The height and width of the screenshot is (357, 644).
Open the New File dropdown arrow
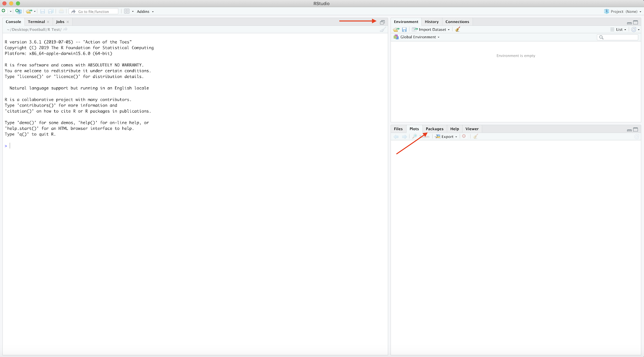tap(10, 12)
